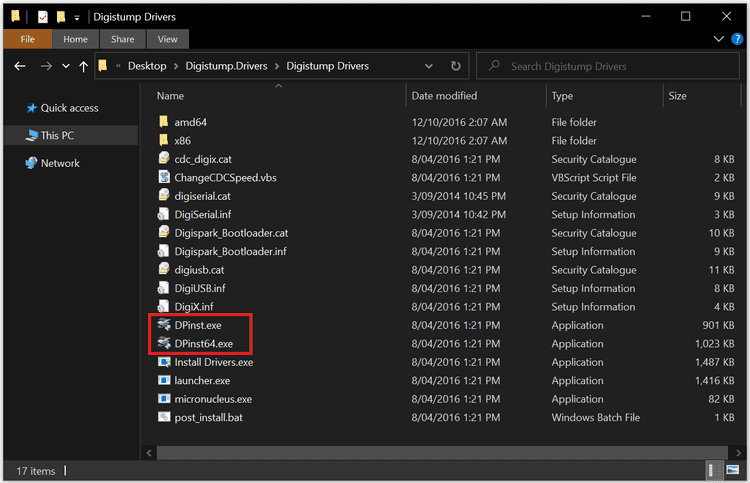Select the Digispark_Bootloader.cat icon
Image resolution: width=750 pixels, height=483 pixels.
tap(164, 232)
